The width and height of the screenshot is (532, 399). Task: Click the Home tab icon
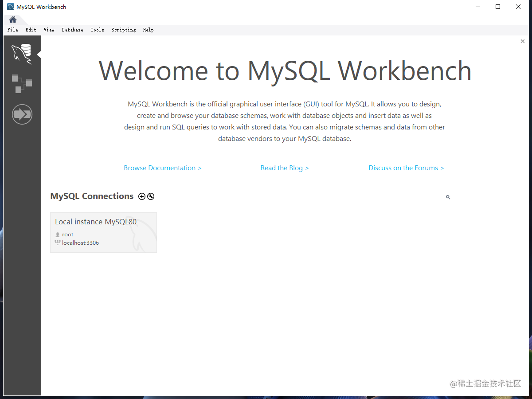pyautogui.click(x=13, y=20)
